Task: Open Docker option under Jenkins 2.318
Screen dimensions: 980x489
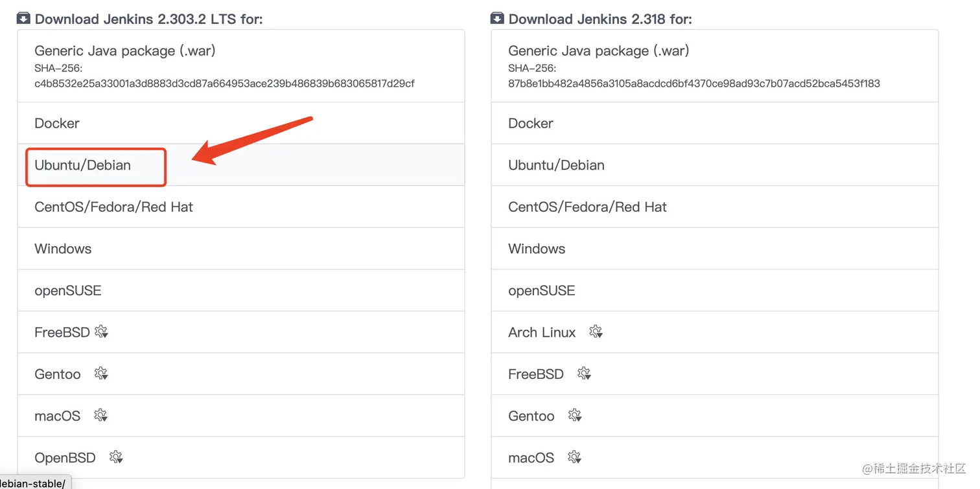Action: [715, 123]
